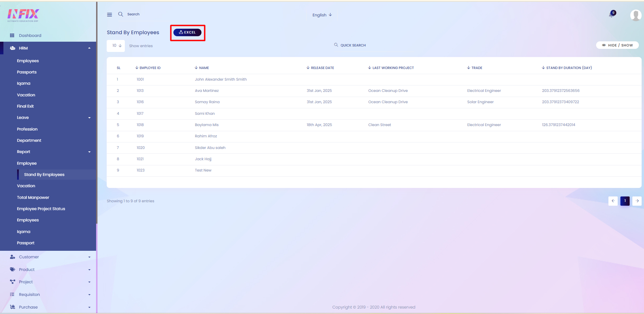Click 18th Apr, 2025 release date
The width and height of the screenshot is (644, 314).
coord(319,125)
